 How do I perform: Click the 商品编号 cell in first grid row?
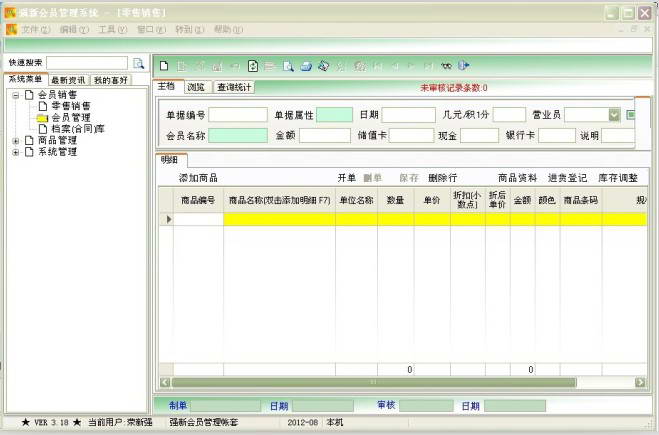198,219
